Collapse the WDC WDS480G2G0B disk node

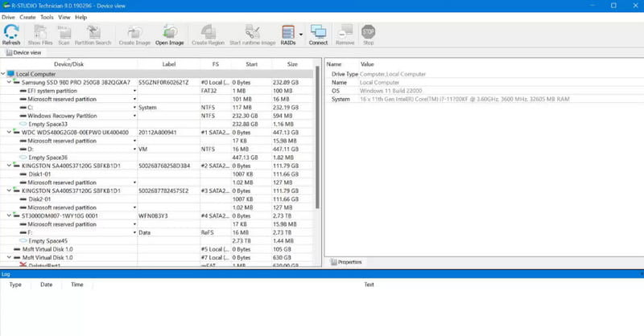pyautogui.click(x=9, y=133)
